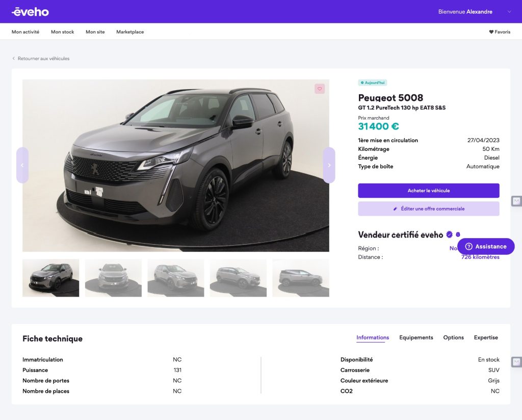Open the Assistance help button
Viewport: 522px width, 420px height.
486,246
